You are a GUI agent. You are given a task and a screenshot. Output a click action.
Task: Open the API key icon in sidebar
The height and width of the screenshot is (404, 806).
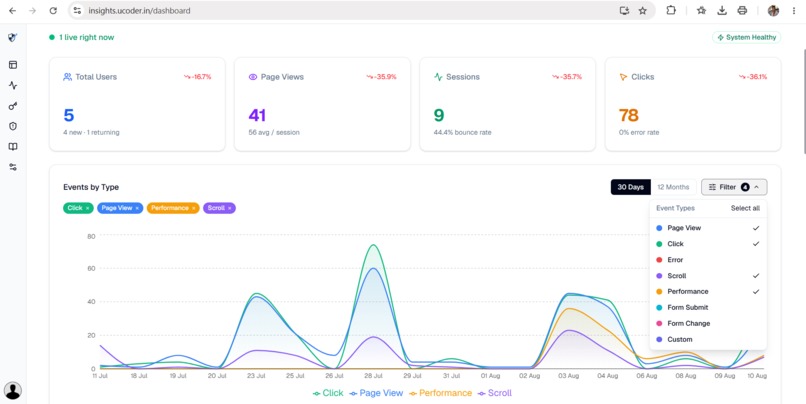coord(13,106)
